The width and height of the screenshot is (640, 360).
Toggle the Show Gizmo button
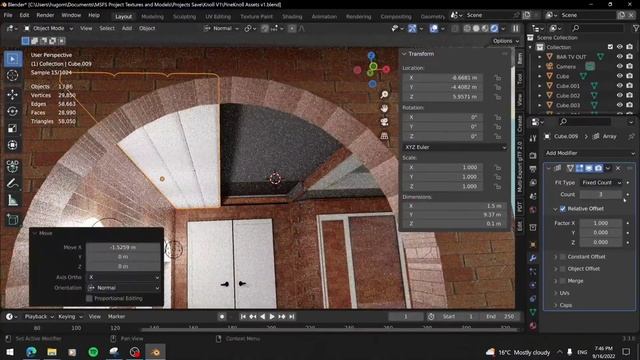click(x=412, y=29)
